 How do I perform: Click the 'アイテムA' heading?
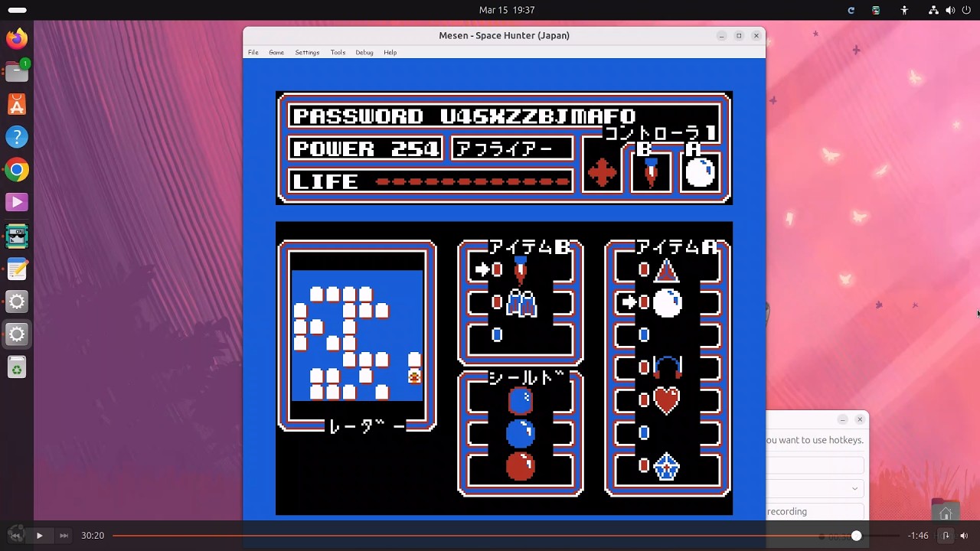click(677, 247)
